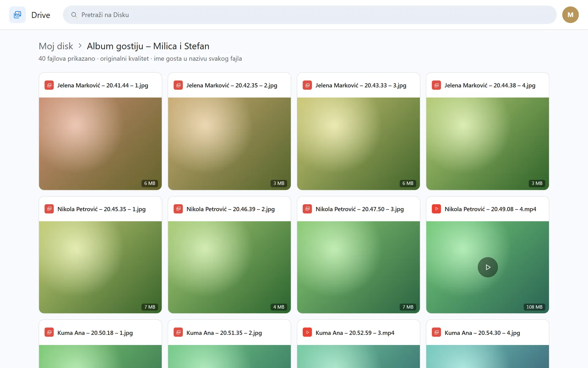This screenshot has height=368, width=588.
Task: Select file name Jelena Marković – 20.41.44 – 1.jpg
Action: coord(103,85)
